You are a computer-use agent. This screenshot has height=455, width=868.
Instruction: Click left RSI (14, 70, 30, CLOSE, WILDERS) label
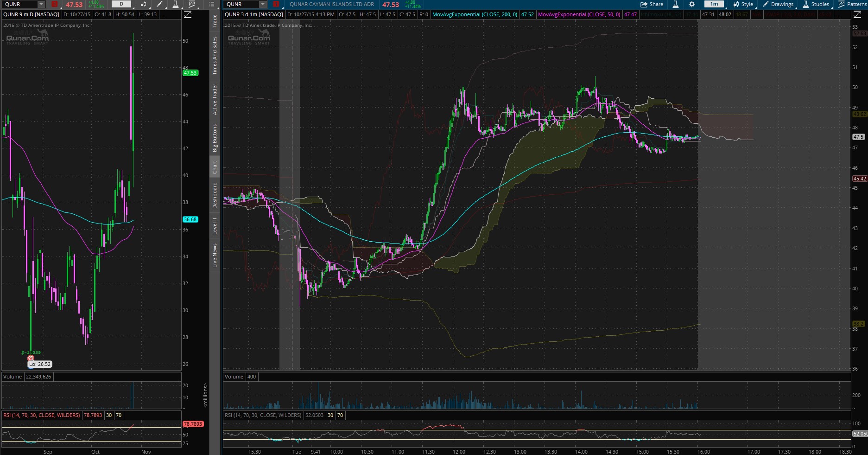(x=42, y=415)
